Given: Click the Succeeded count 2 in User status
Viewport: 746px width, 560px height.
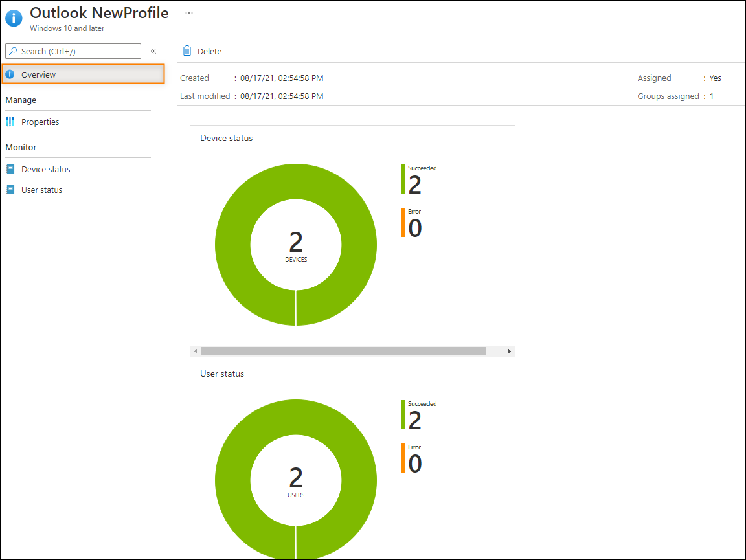Looking at the screenshot, I should coord(415,421).
